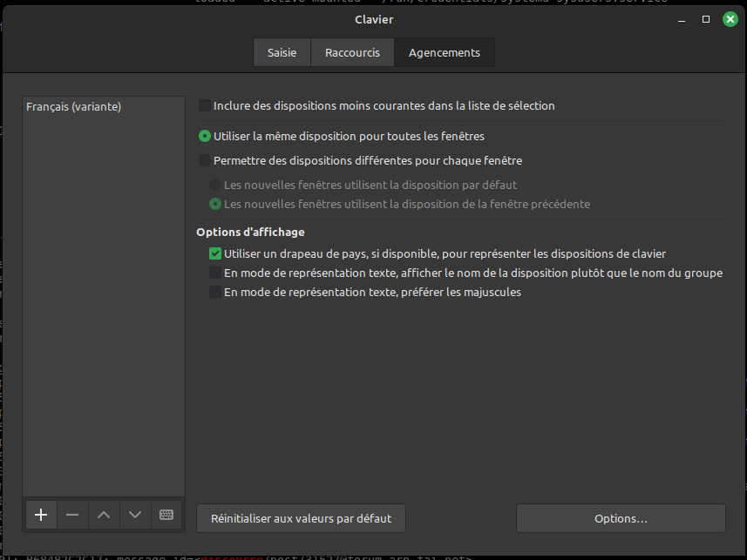Minimize the Clavier window
The height and width of the screenshot is (560, 747).
tap(682, 19)
